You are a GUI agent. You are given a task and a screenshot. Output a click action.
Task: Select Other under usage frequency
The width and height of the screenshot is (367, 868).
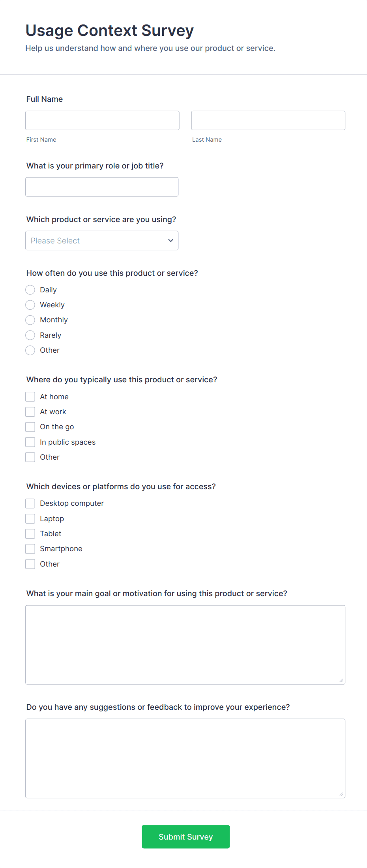click(x=30, y=350)
